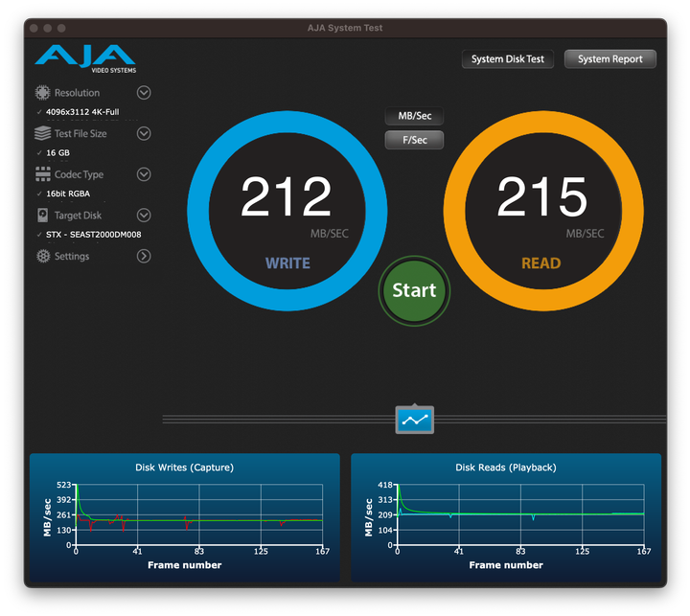Expand the Codec Type dropdown

pos(144,174)
